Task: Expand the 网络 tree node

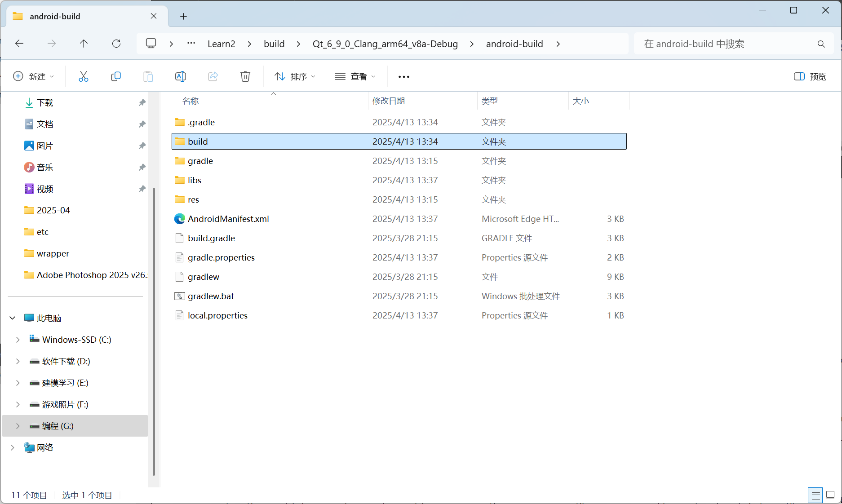Action: [13, 447]
